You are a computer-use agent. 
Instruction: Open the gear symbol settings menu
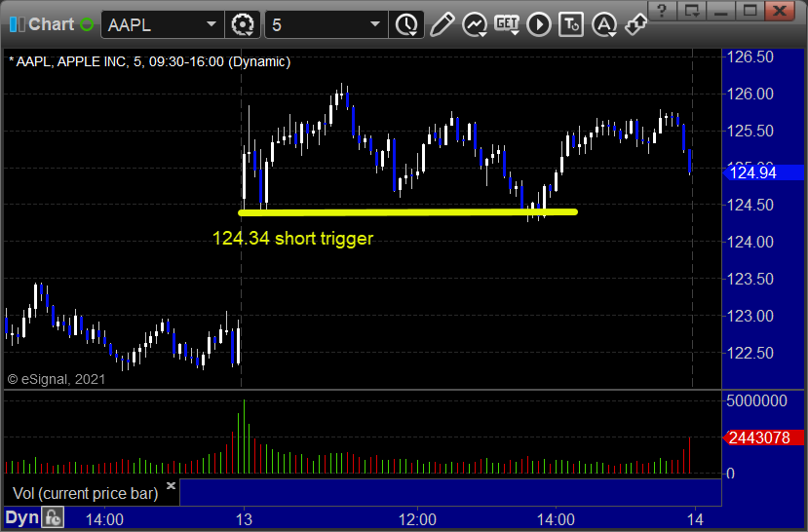tap(243, 24)
